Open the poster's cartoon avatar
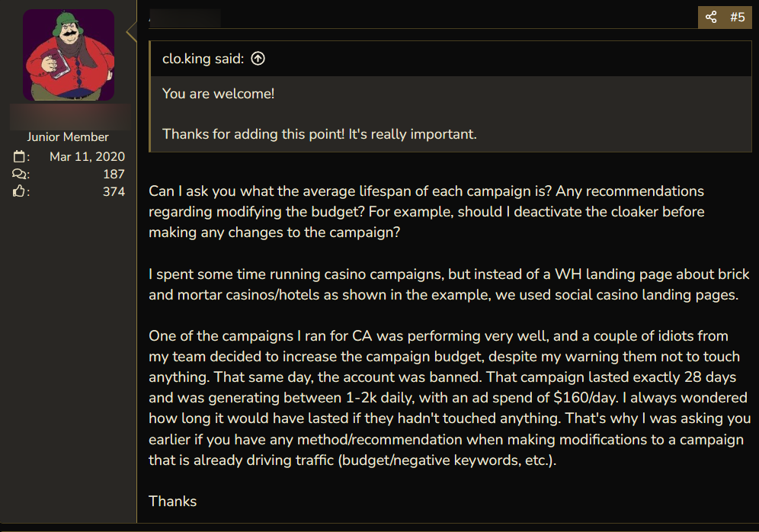Screen dimensions: 759x532 coord(69,55)
